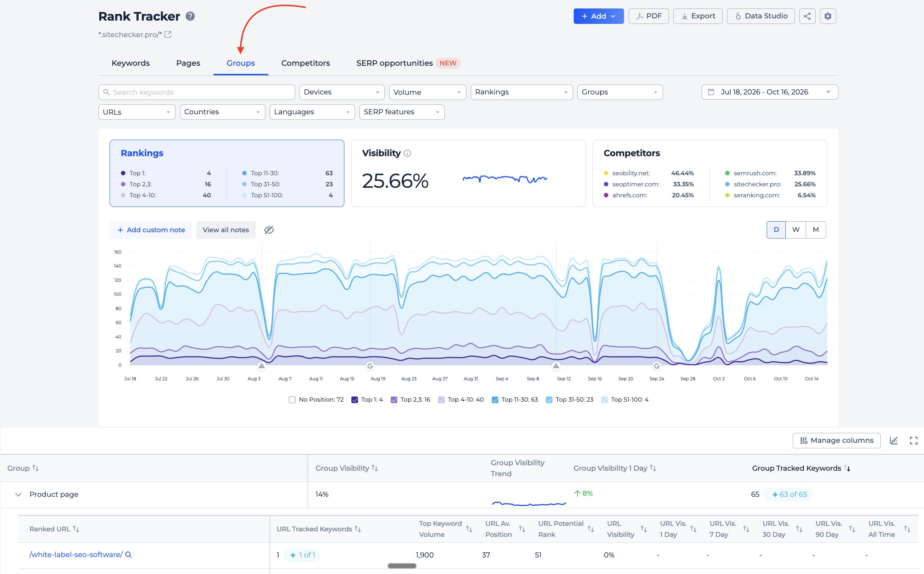924x574 pixels.
Task: Click the Export button
Action: pyautogui.click(x=698, y=16)
